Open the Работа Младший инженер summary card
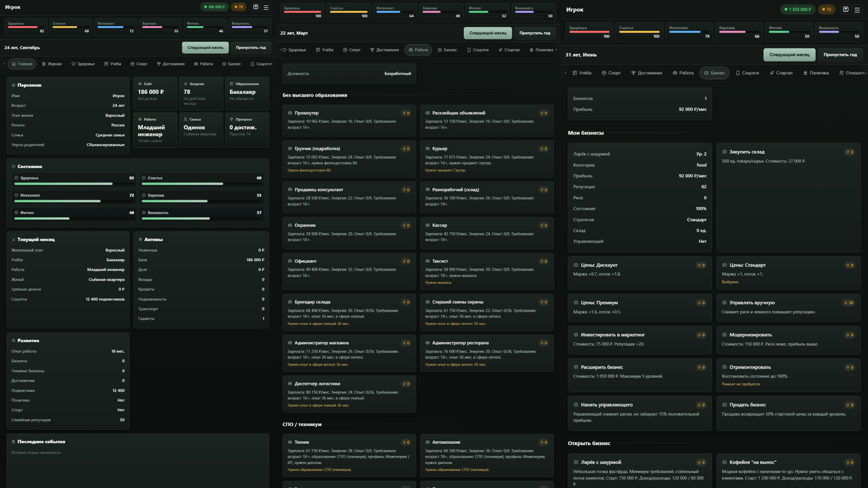This screenshot has width=868, height=488. (155, 130)
